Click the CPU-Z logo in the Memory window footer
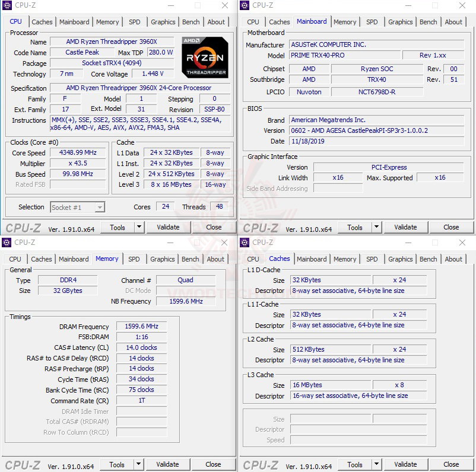The image size is (476, 472). [24, 464]
